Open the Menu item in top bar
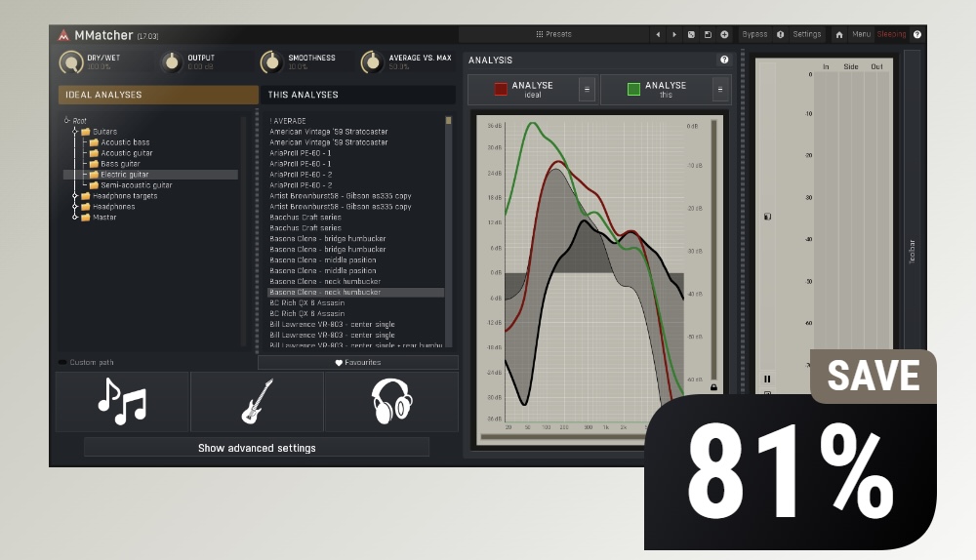This screenshot has width=976, height=560. (862, 34)
